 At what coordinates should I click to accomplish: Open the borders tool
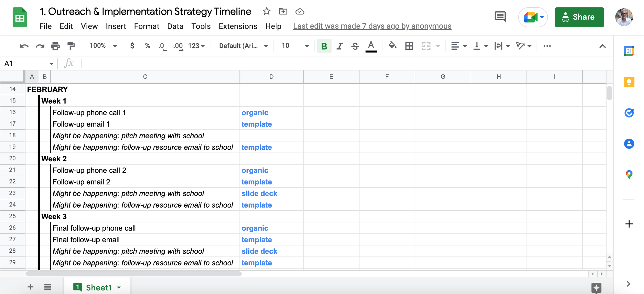click(409, 46)
